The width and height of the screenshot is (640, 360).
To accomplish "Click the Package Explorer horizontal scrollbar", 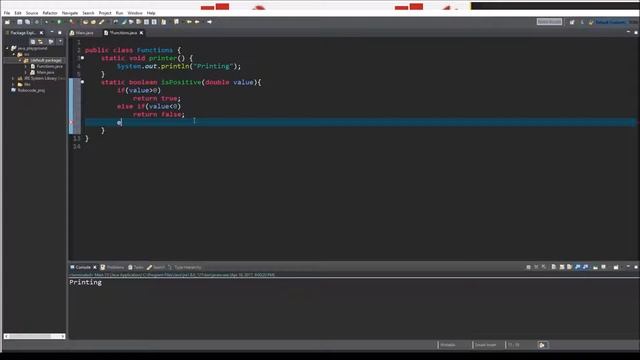I will [34, 336].
